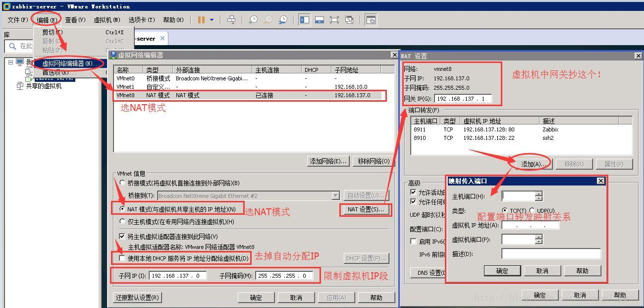Click the 子网地址 column header
This screenshot has width=644, height=308.
pos(356,70)
